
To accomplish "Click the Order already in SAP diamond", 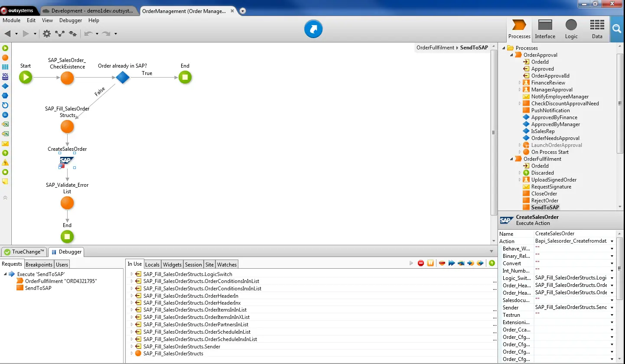I will point(123,78).
